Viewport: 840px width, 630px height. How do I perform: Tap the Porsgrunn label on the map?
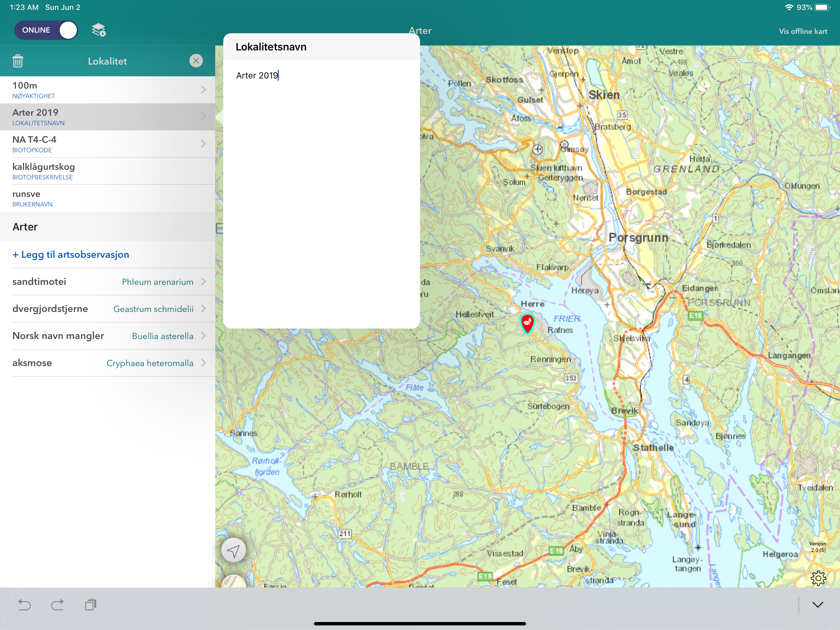click(638, 238)
